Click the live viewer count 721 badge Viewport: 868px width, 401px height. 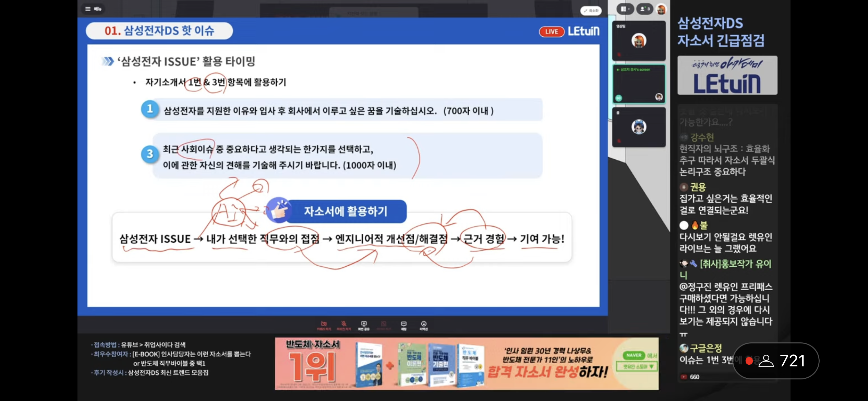(776, 361)
